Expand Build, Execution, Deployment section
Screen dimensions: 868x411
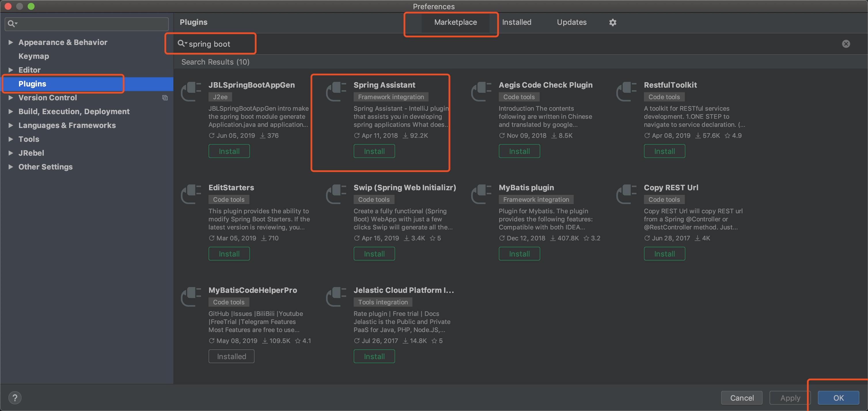[11, 111]
